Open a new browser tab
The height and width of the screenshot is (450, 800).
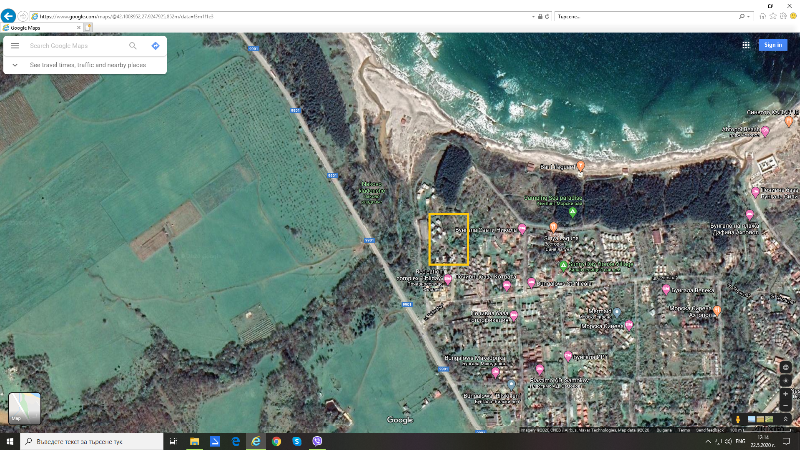(x=88, y=28)
